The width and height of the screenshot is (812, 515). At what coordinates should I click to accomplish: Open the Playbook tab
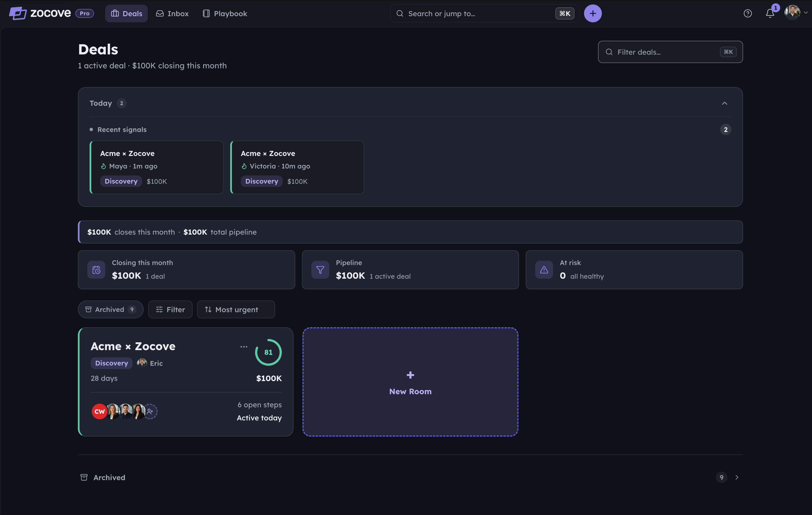pos(225,13)
